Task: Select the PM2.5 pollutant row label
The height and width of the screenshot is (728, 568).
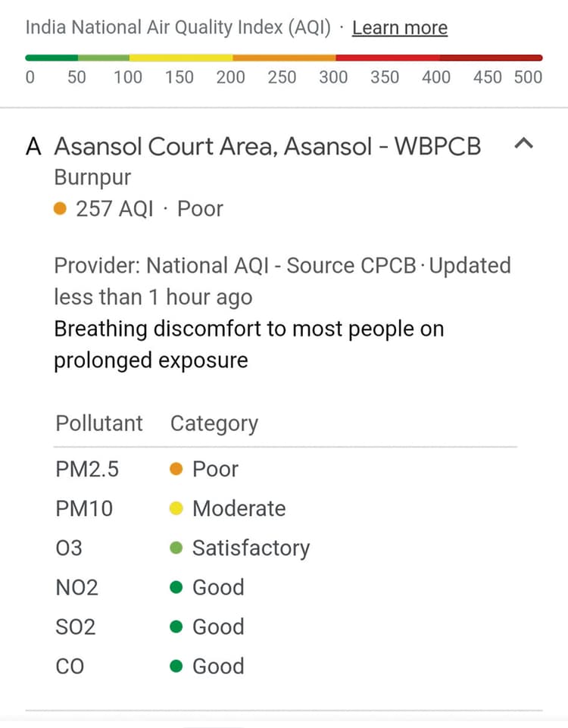Action: [87, 469]
